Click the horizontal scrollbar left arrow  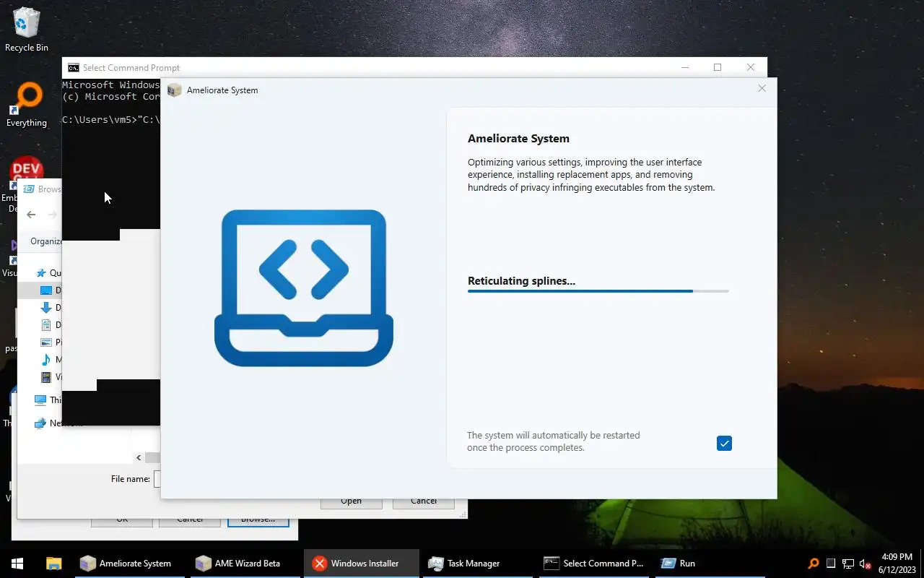pos(139,457)
